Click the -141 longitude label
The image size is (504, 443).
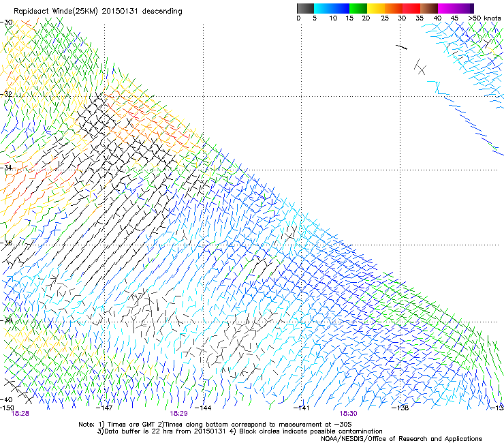pyautogui.click(x=302, y=408)
